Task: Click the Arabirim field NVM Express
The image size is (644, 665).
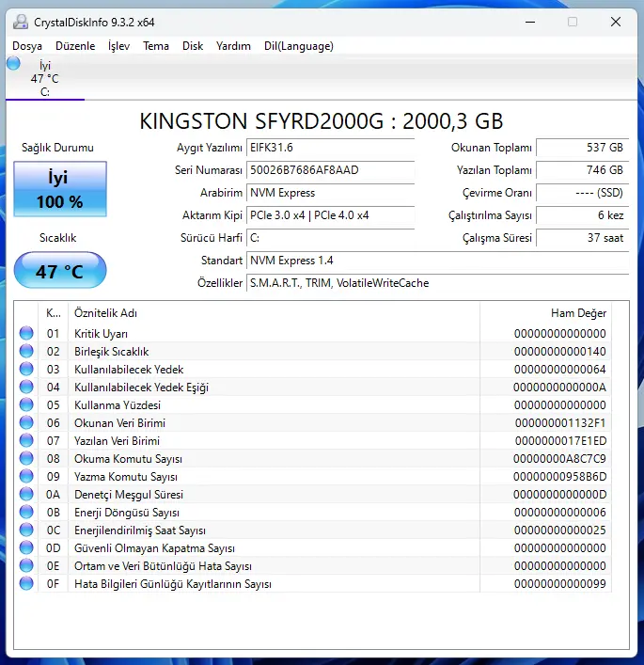Action: click(x=330, y=193)
